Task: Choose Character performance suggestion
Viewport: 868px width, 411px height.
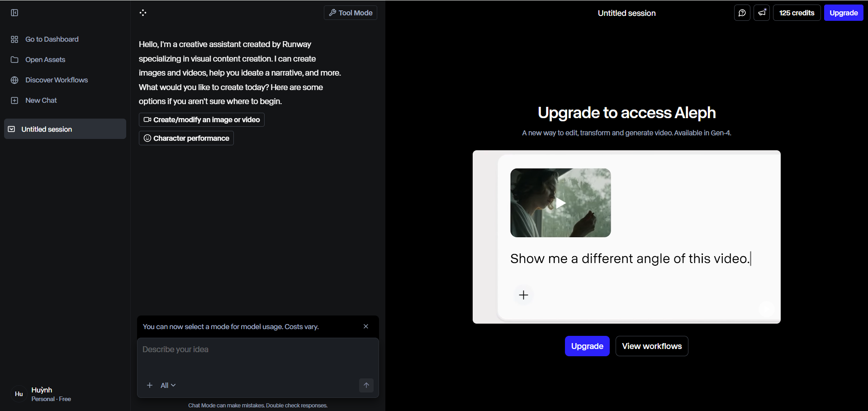Action: (186, 138)
